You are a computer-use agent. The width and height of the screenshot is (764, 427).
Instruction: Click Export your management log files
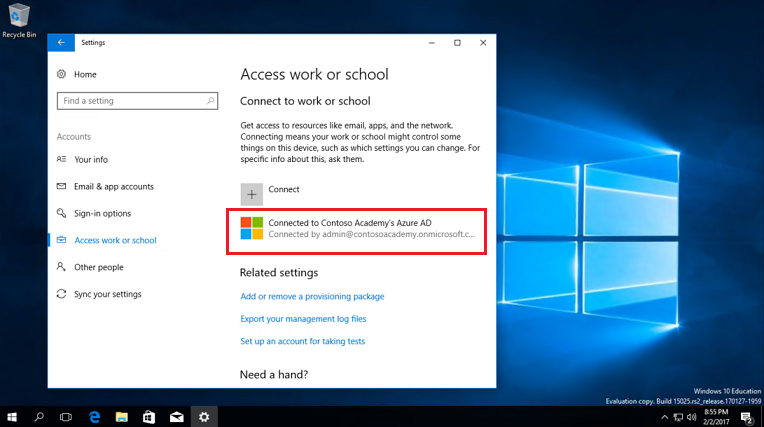pyautogui.click(x=303, y=319)
